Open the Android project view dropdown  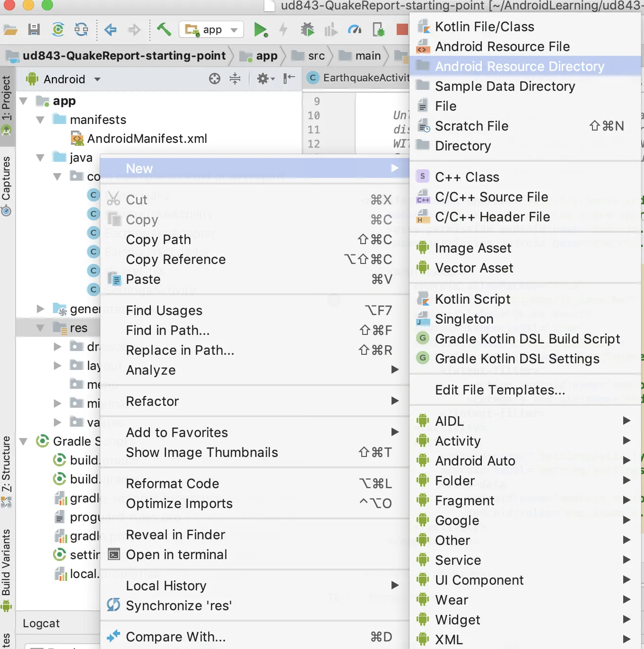(x=63, y=79)
